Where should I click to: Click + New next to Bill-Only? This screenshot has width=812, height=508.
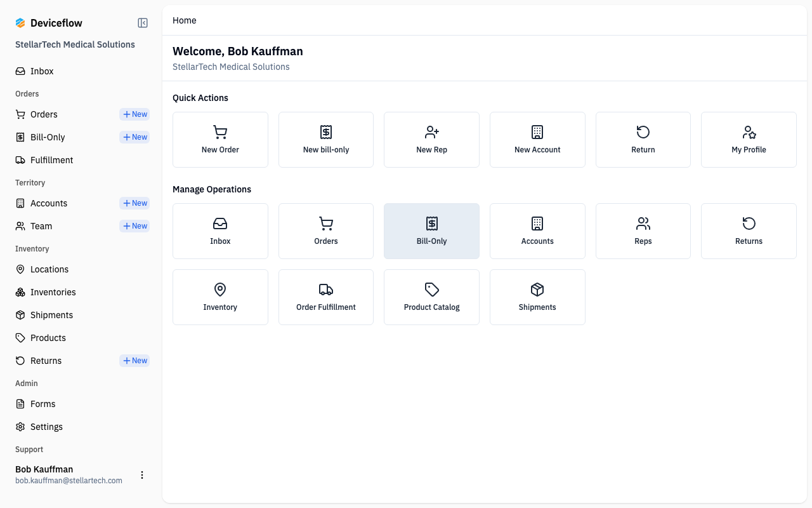coord(134,137)
